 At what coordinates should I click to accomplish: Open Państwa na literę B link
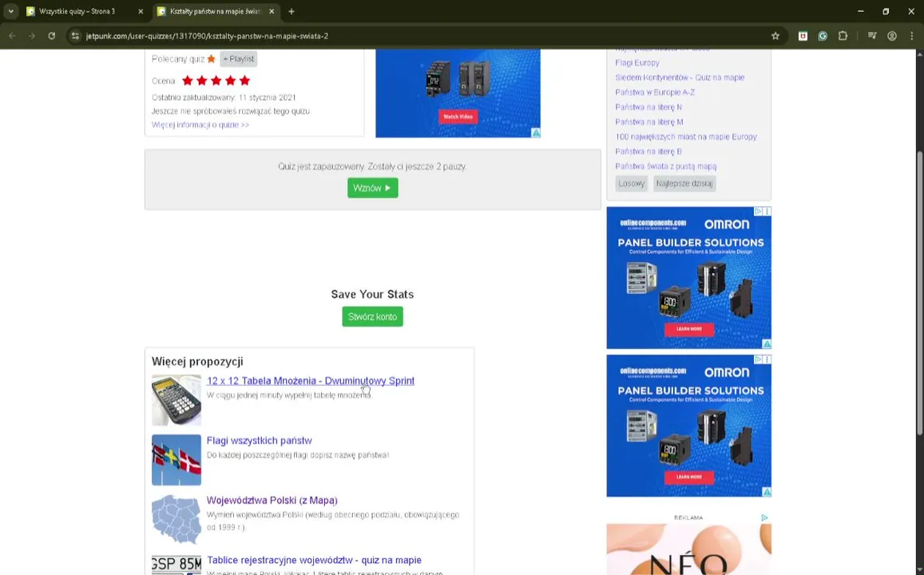coord(648,152)
